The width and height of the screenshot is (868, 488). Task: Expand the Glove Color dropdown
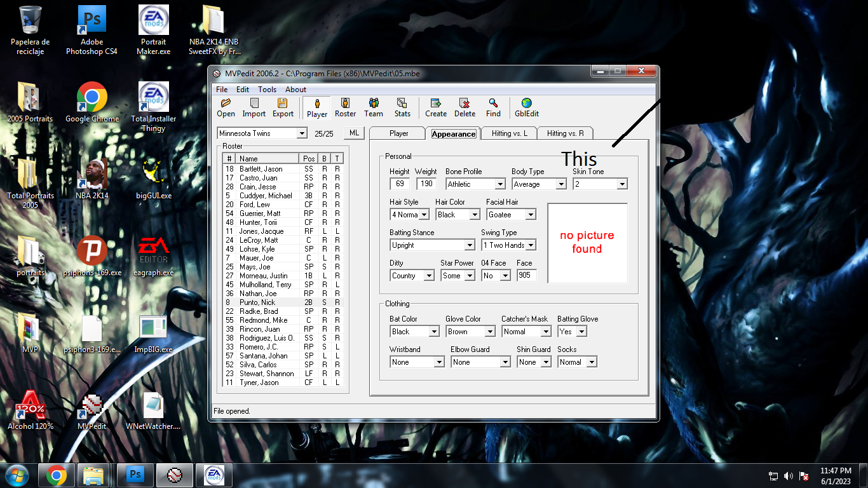click(x=490, y=332)
